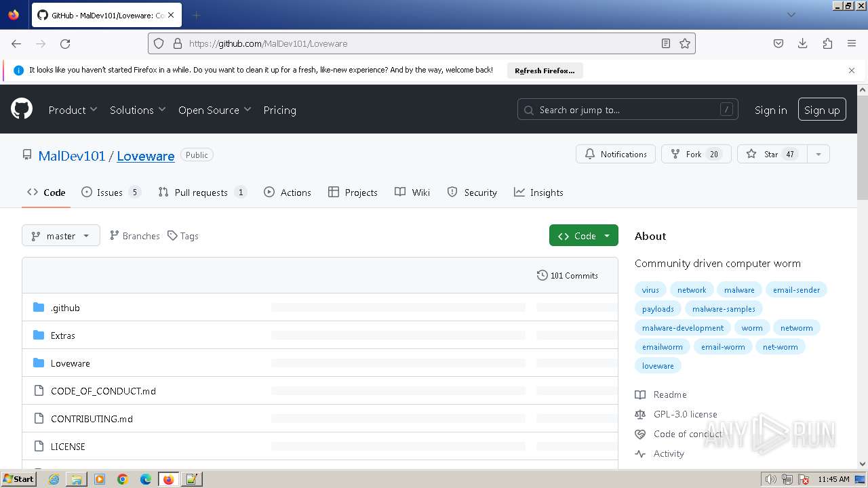The height and width of the screenshot is (488, 868).
Task: Click Sign in link
Action: 771,110
